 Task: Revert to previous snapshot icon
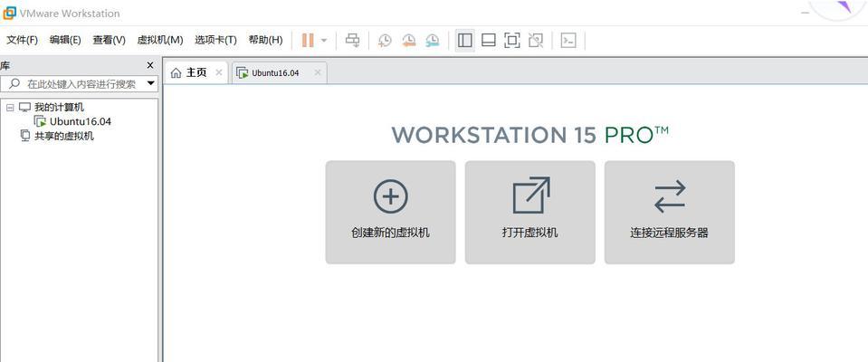click(408, 40)
